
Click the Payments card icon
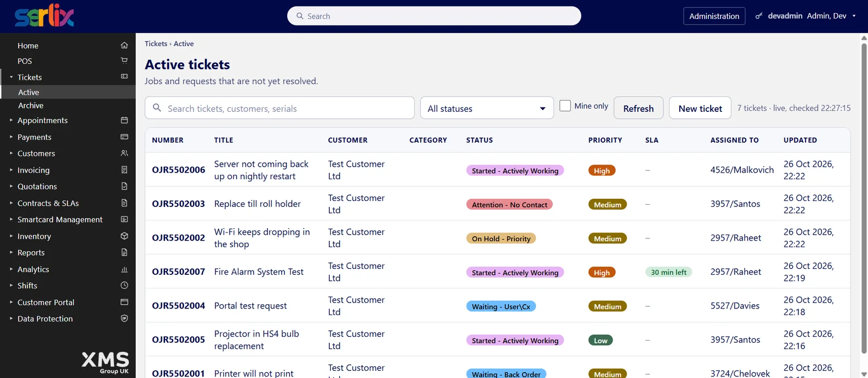[x=124, y=137]
